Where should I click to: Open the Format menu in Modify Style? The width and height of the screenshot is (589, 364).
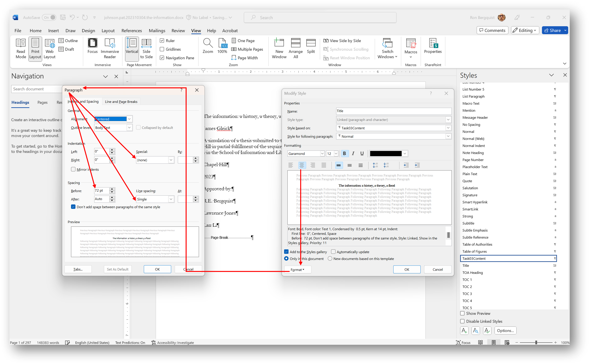coord(297,269)
